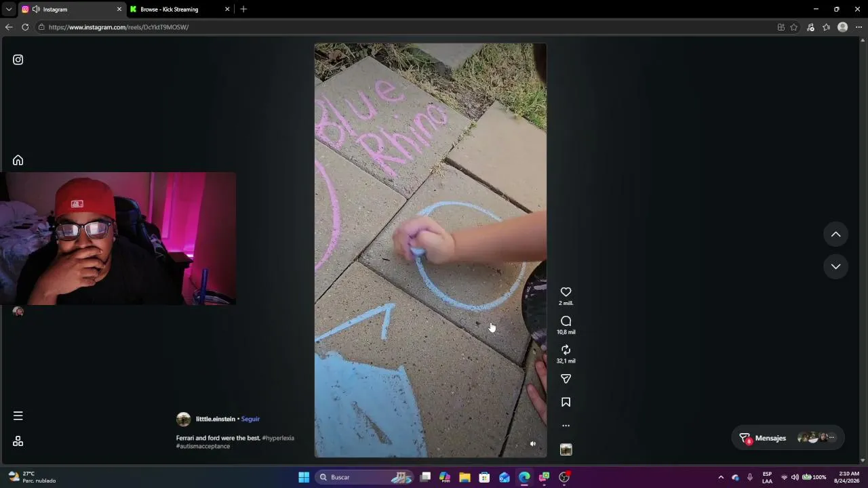868x488 pixels.
Task: Open Task View on the taskbar
Action: [x=425, y=477]
